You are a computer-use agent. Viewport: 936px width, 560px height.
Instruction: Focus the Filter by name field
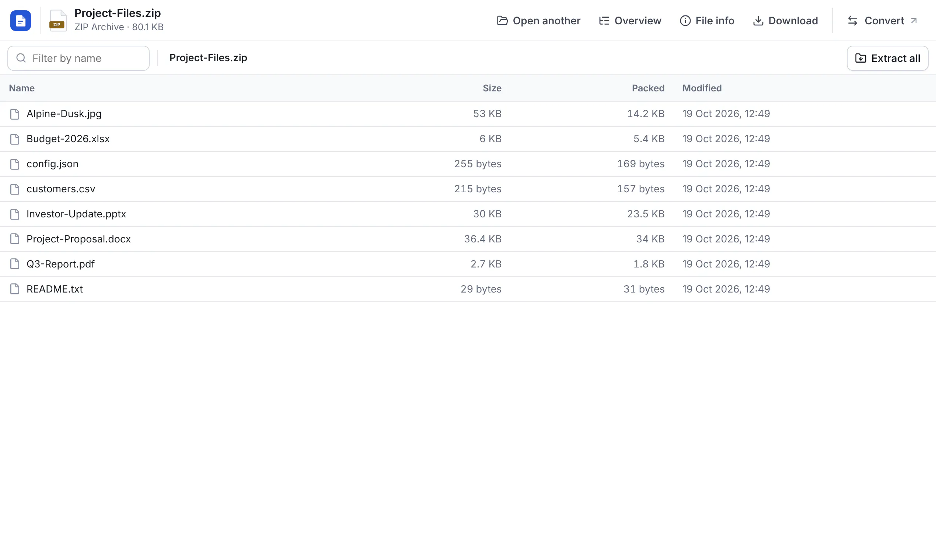[78, 58]
